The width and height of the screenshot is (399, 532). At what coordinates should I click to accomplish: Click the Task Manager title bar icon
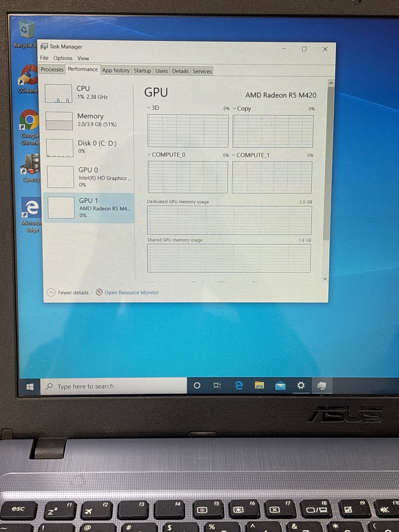point(44,46)
